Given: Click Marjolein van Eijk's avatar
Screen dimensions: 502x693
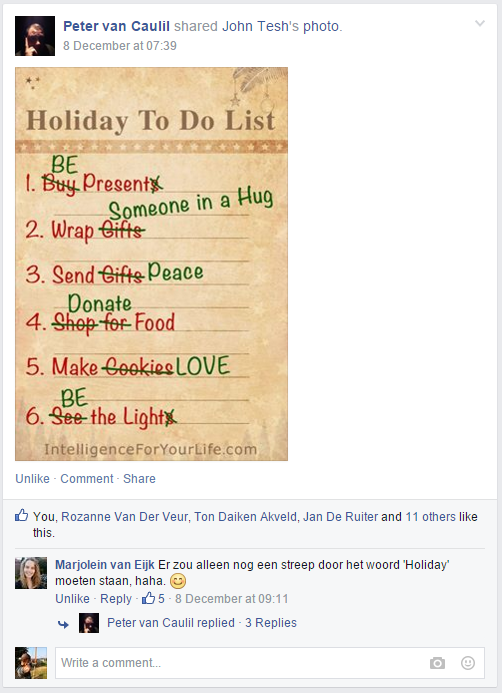Looking at the screenshot, I should click(31, 573).
